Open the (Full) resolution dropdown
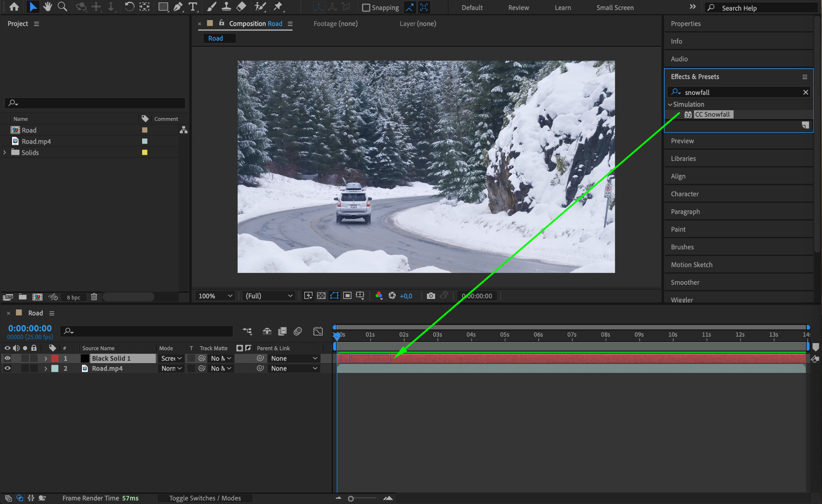Viewport: 822px width, 504px height. [x=269, y=296]
